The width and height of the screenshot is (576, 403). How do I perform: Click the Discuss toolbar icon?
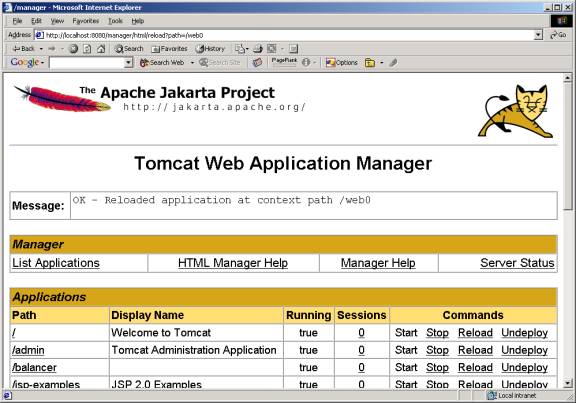click(x=293, y=48)
